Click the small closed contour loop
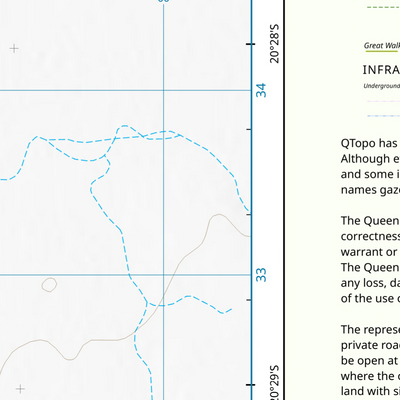400x400 pixels. pos(49,285)
